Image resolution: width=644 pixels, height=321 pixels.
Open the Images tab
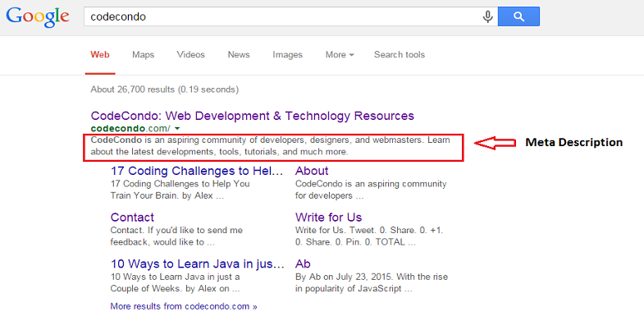(x=287, y=55)
